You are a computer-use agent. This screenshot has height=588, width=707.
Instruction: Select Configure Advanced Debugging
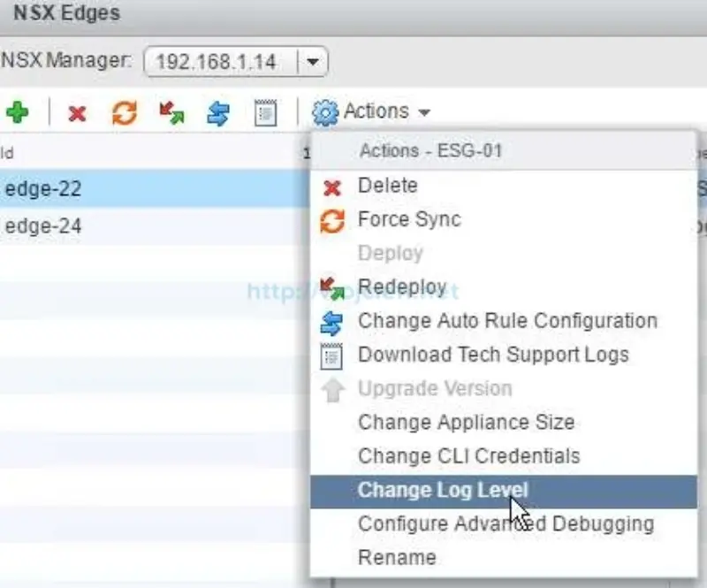tap(506, 523)
